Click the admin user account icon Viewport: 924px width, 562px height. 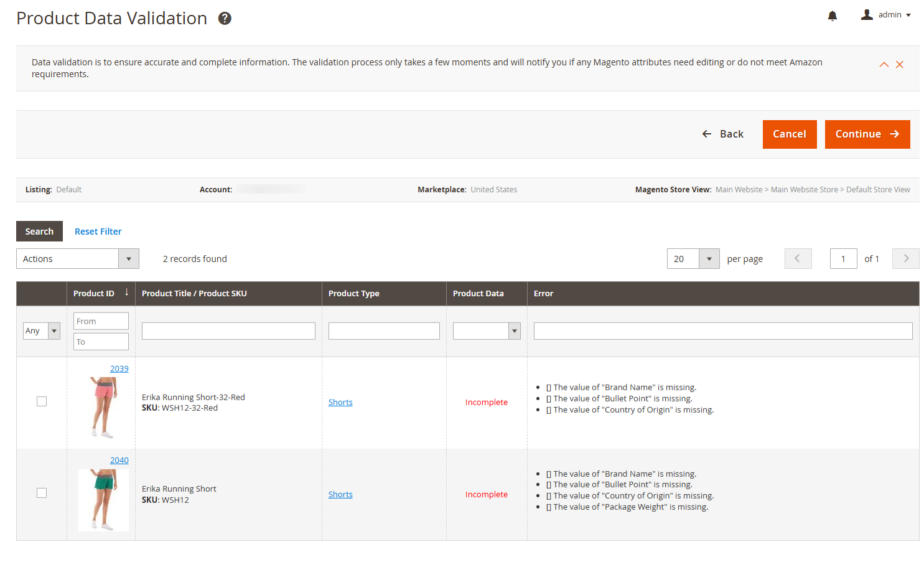pos(867,15)
